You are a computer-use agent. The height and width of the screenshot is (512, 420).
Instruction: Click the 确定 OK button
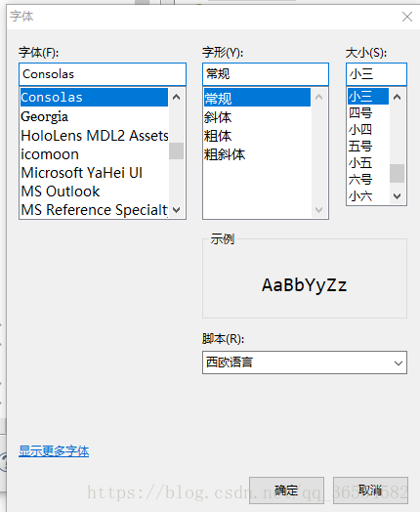coord(286,491)
